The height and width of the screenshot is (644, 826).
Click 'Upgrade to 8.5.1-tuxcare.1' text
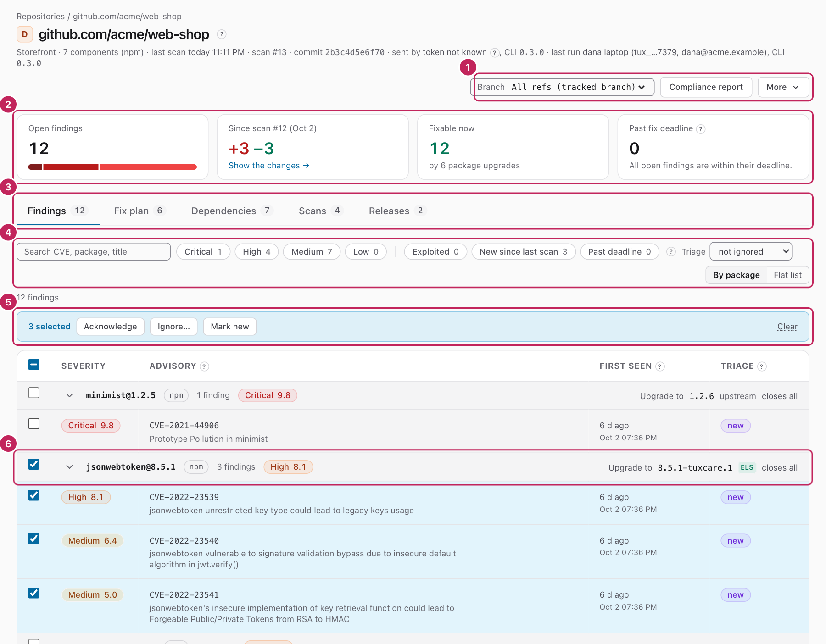click(670, 468)
